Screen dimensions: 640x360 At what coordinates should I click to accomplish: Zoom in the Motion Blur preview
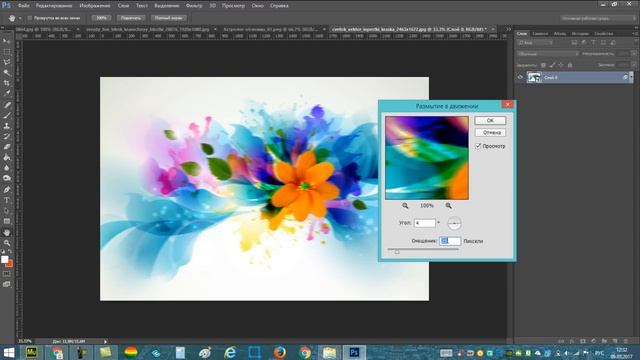coord(449,206)
